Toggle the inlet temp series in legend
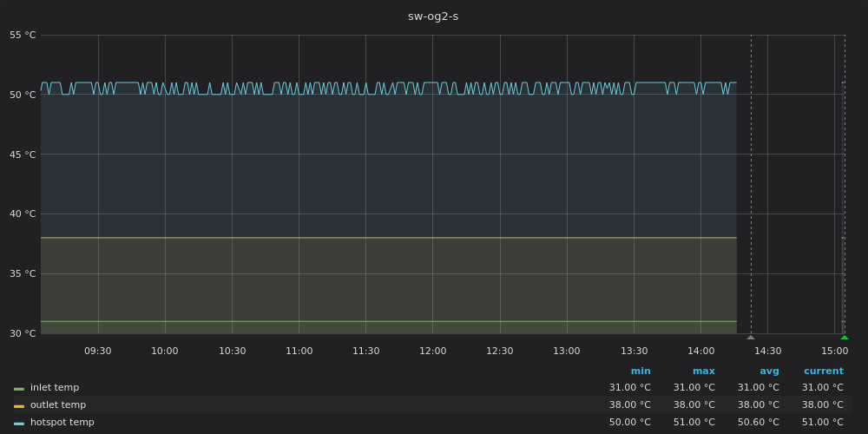 click(55, 388)
